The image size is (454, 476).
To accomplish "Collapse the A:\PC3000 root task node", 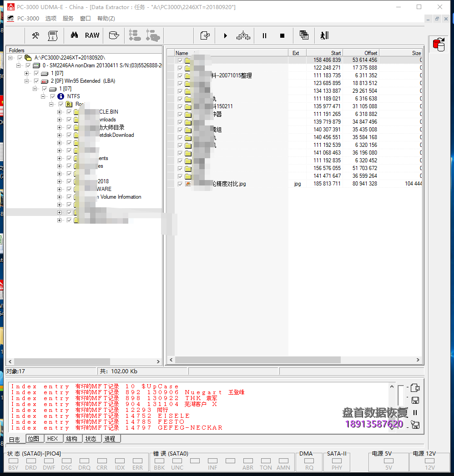I will (11, 58).
